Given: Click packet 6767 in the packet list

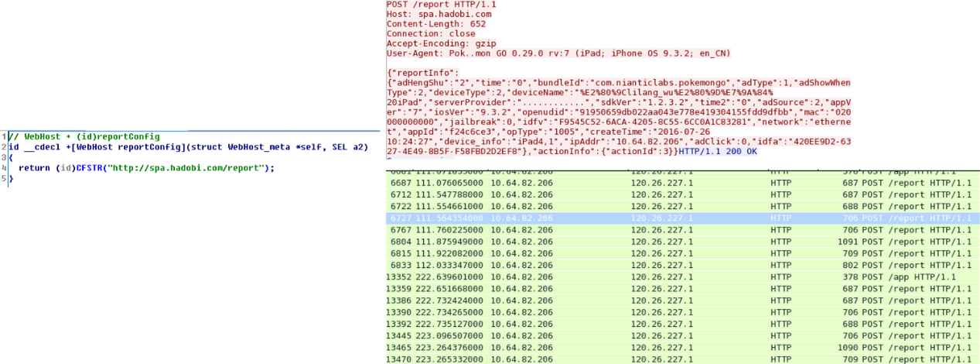Looking at the screenshot, I should click(681, 230).
